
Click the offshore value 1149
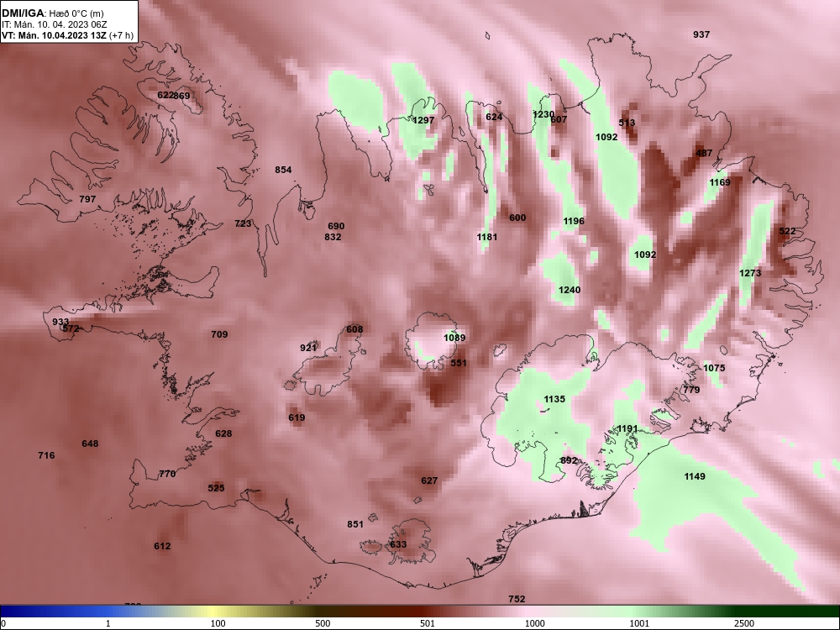click(x=695, y=477)
